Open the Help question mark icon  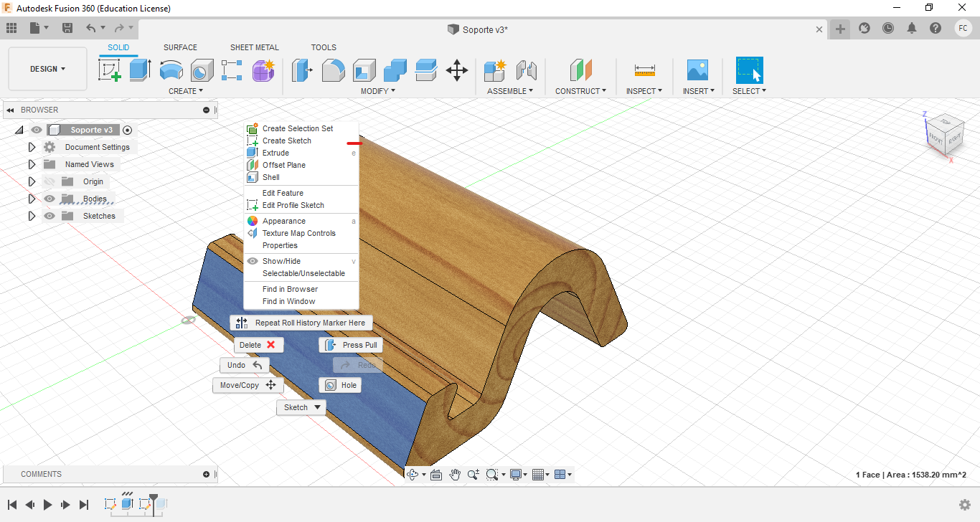[x=936, y=28]
